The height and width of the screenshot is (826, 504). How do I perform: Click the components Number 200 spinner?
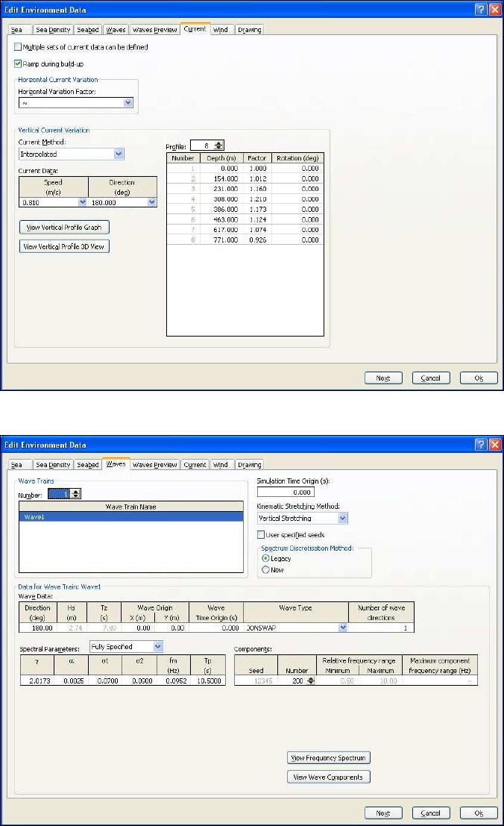[x=310, y=680]
